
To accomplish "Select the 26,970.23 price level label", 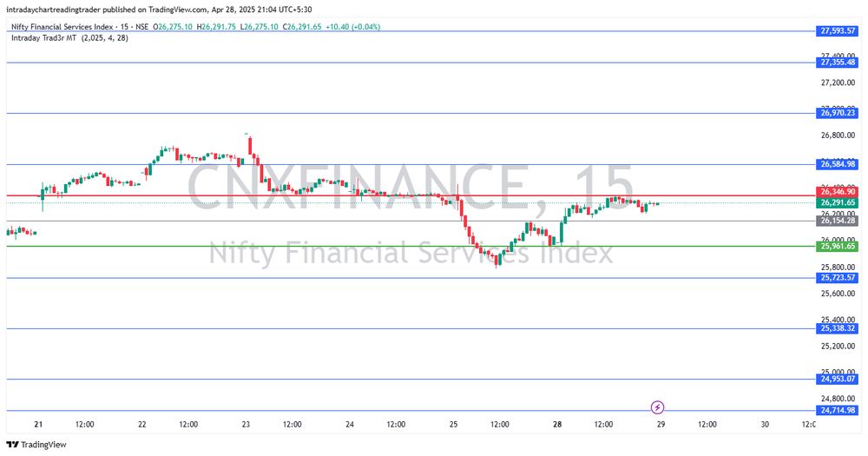I will [x=838, y=113].
